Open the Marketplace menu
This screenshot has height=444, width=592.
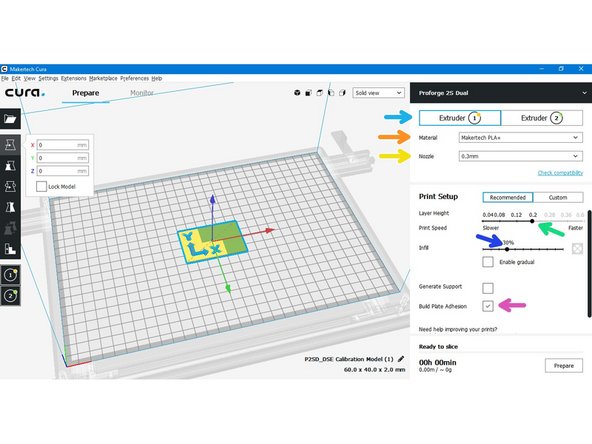tap(103, 78)
